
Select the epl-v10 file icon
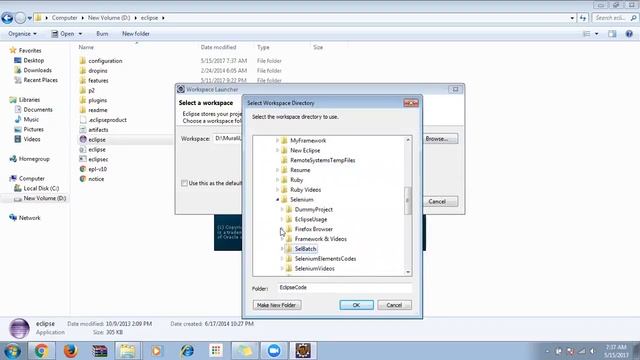pyautogui.click(x=83, y=169)
